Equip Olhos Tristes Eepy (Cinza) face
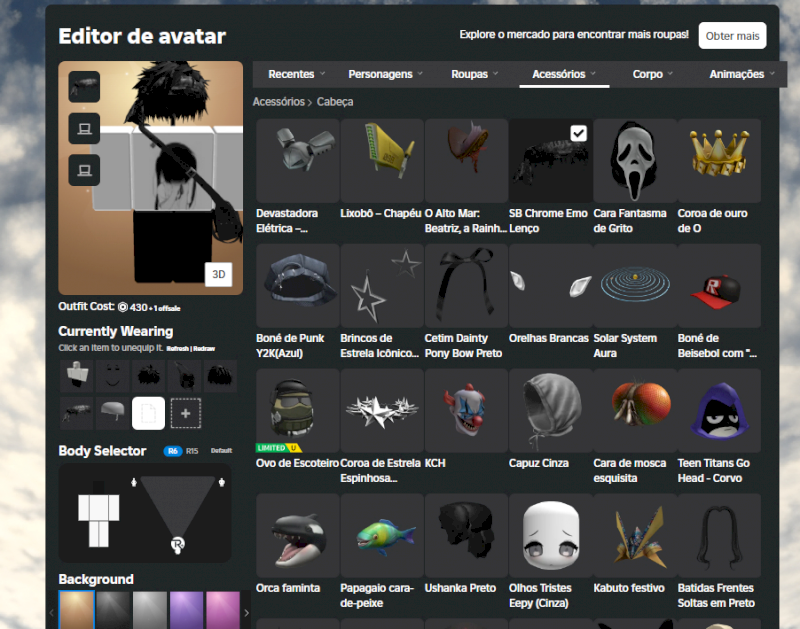This screenshot has width=800, height=629. point(551,536)
